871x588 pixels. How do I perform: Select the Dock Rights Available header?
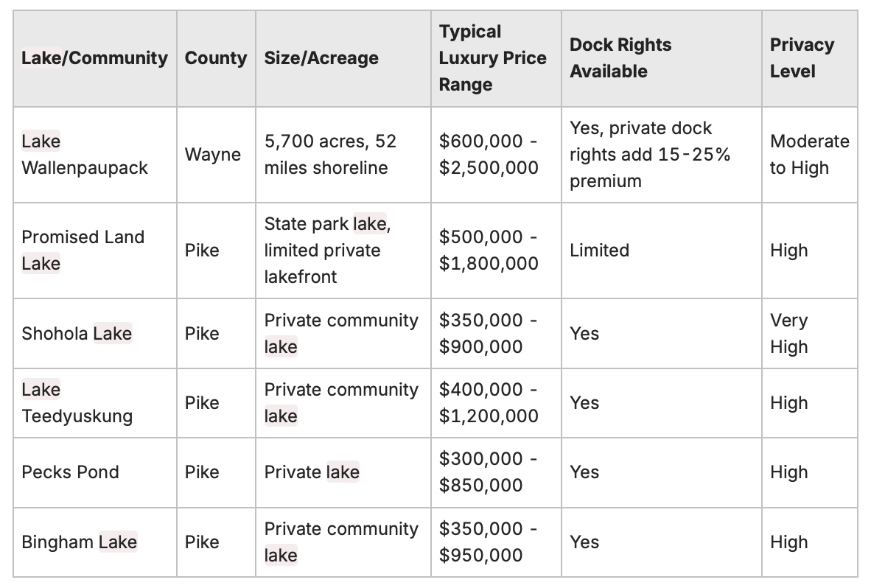pyautogui.click(x=620, y=58)
